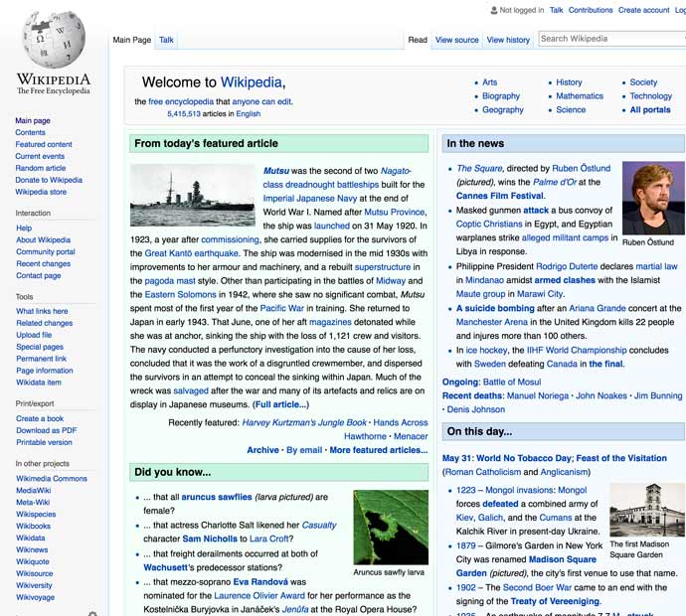686x616 pixels.
Task: Go to Contents in sidebar
Action: click(30, 132)
